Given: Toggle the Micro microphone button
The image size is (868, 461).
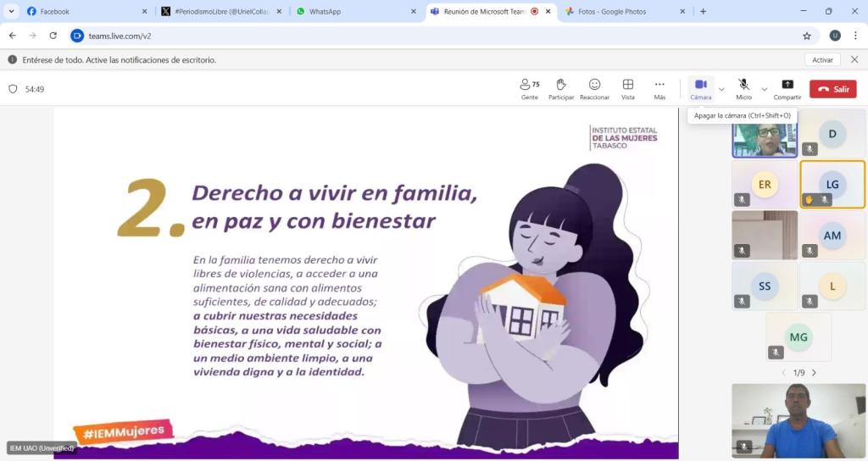Looking at the screenshot, I should (743, 88).
